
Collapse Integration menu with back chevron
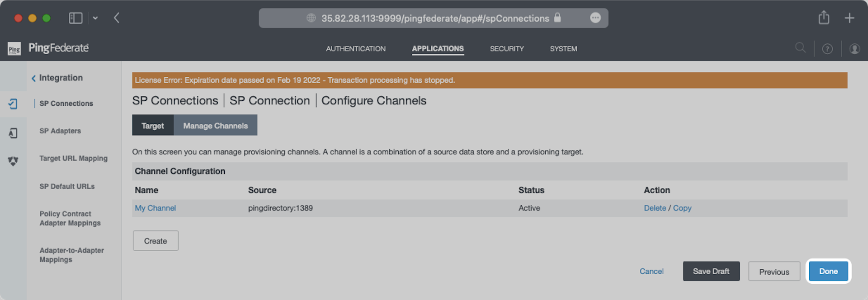coord(33,78)
